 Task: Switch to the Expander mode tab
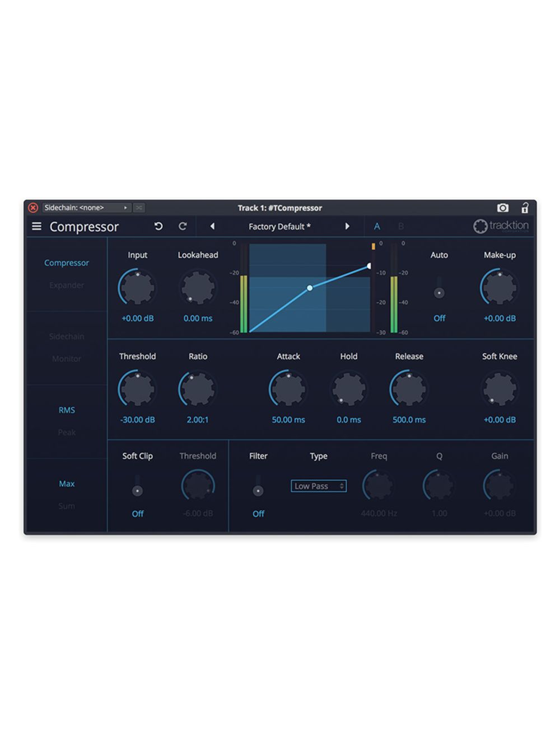pyautogui.click(x=67, y=285)
